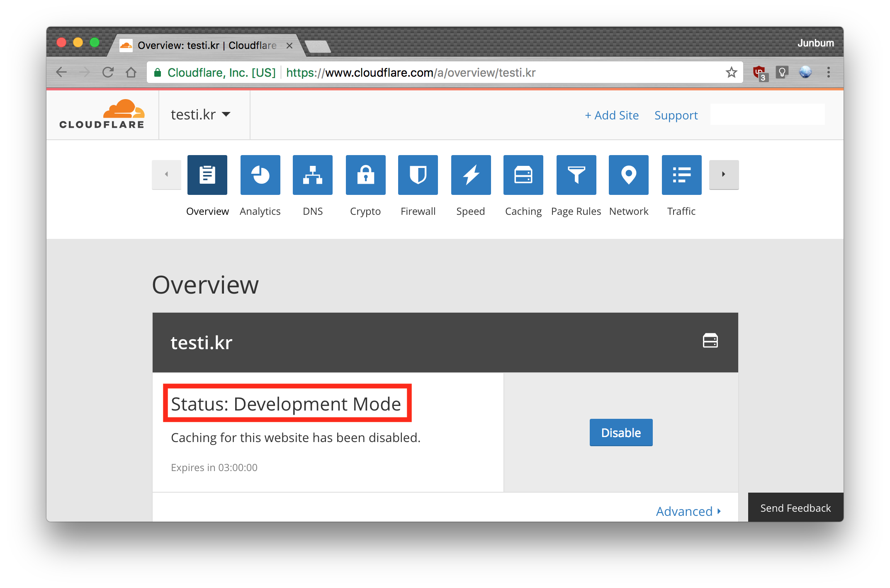Open the Firewall shield icon
The height and width of the screenshot is (588, 890).
coord(418,175)
